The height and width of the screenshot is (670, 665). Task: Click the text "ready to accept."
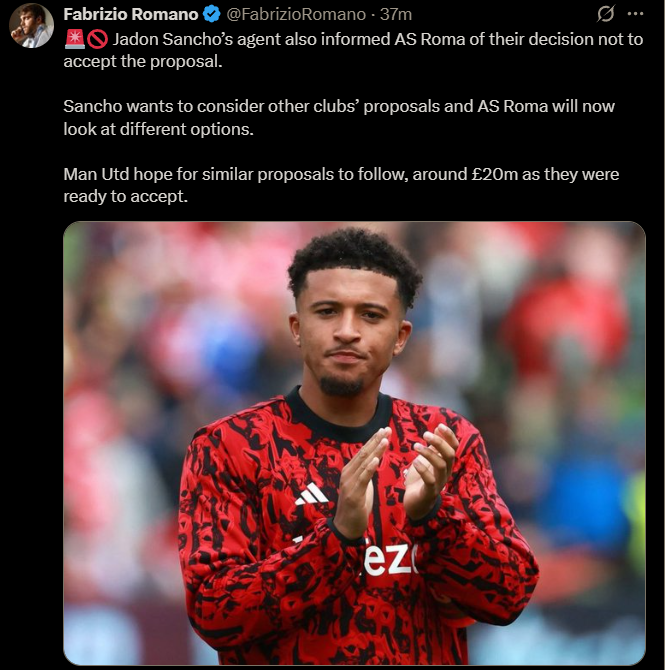126,197
